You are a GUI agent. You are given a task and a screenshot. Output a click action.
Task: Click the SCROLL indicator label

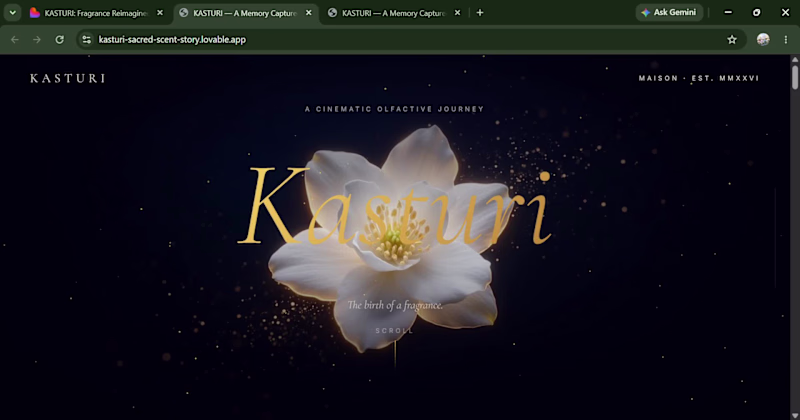click(394, 331)
